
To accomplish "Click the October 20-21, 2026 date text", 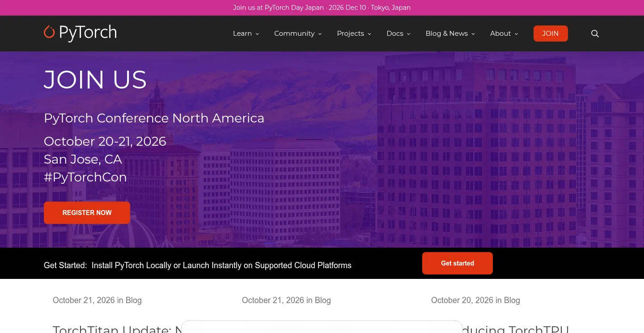I will (105, 141).
